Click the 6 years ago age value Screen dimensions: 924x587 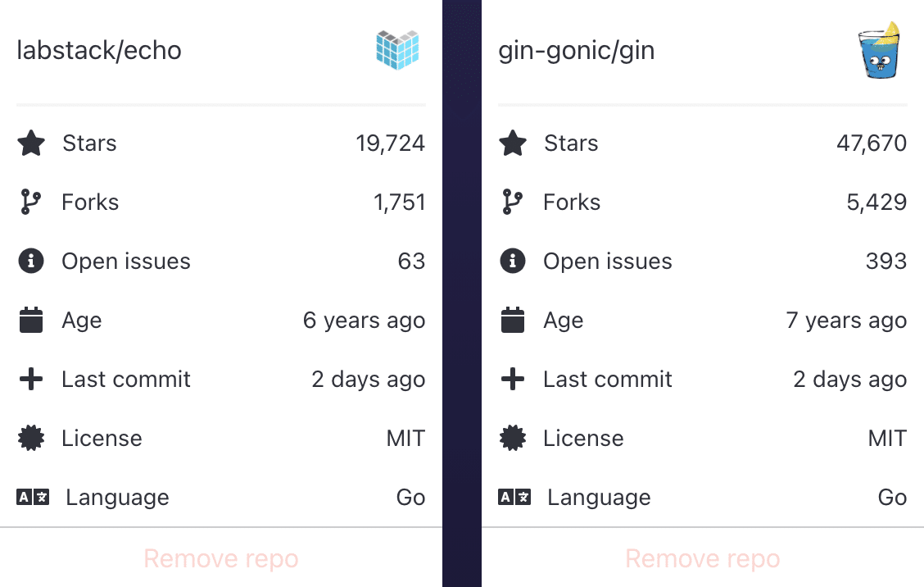[x=364, y=321]
